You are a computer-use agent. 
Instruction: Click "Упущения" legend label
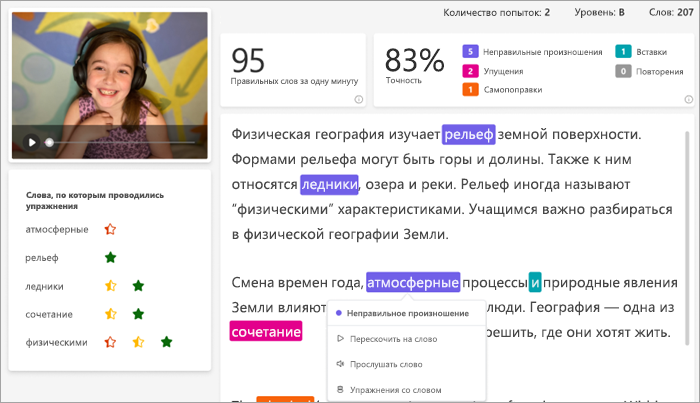click(x=504, y=71)
